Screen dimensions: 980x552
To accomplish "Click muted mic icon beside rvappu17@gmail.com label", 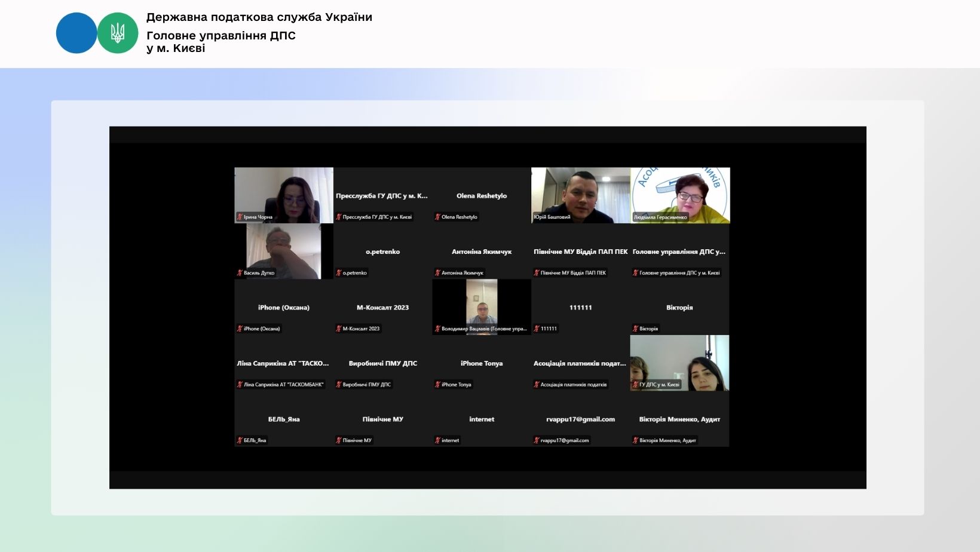I will 537,440.
